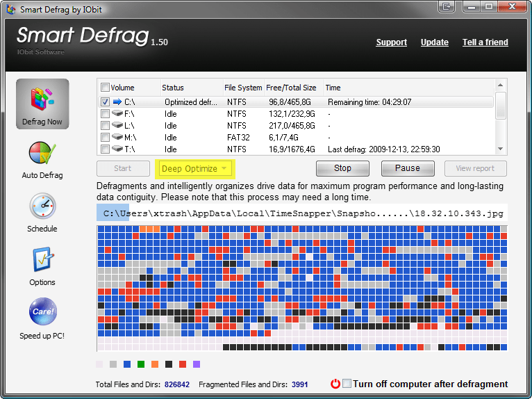
Task: Stop the defragmentation
Action: [x=342, y=168]
